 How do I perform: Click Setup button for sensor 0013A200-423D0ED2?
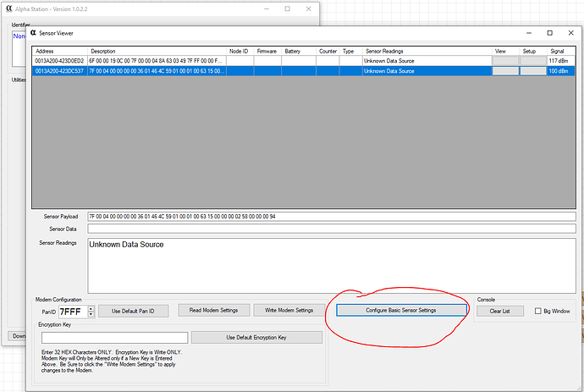coord(533,61)
